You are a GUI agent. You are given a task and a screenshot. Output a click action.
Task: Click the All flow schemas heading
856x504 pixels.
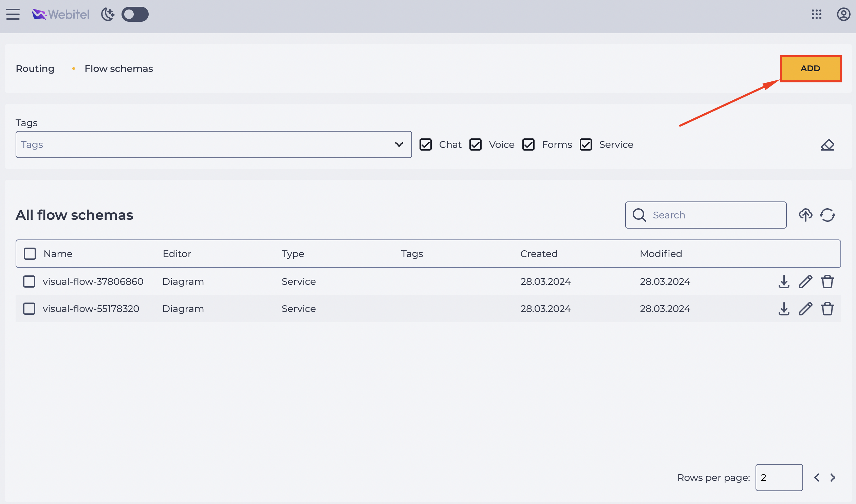74,215
